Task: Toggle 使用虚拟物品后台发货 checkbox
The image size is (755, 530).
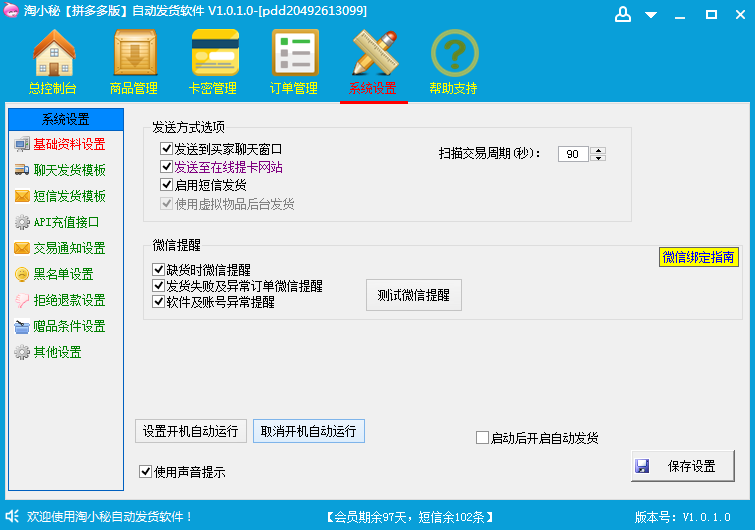Action: [x=166, y=203]
